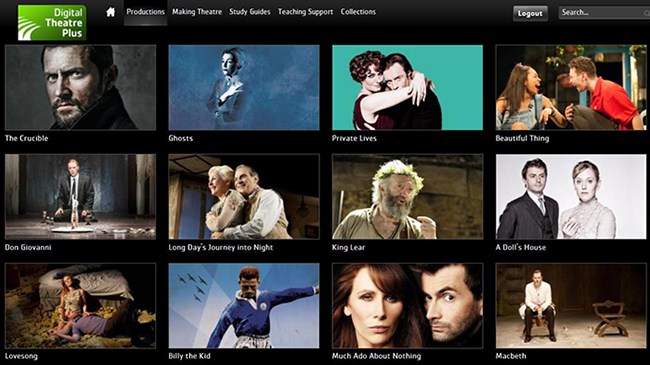This screenshot has width=650, height=365.
Task: Click the Don Giovanni title link
Action: coord(28,247)
